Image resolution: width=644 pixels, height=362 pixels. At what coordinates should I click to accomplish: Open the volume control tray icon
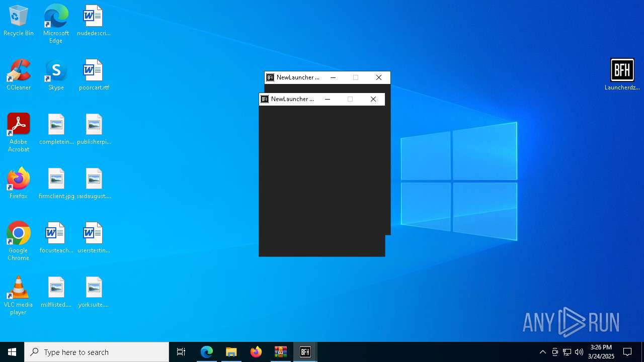click(x=579, y=352)
